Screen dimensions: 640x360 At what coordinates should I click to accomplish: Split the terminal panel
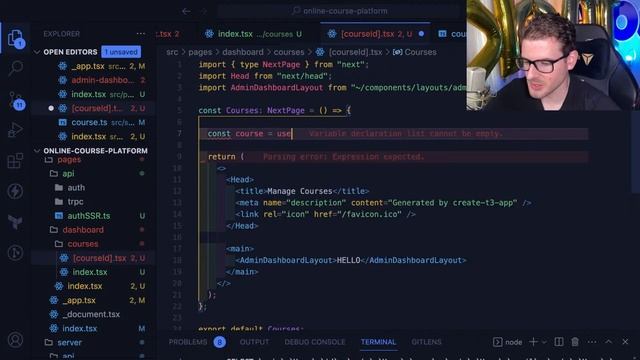[x=559, y=342]
